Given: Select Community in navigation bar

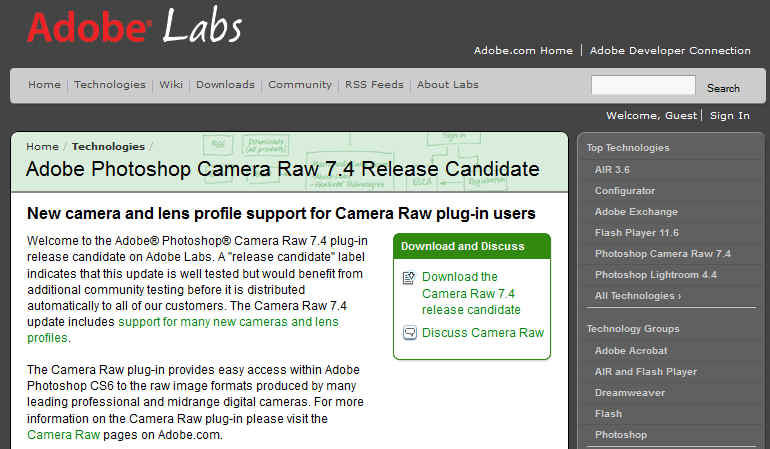Looking at the screenshot, I should tap(300, 84).
